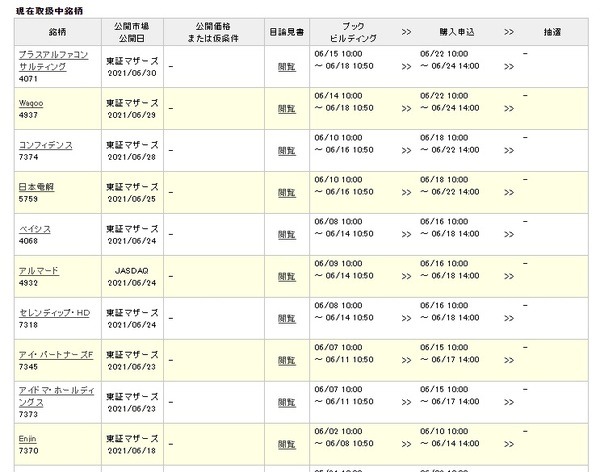View prospectus 閲覧 for Enjin
This screenshot has width=600, height=472.
point(287,444)
